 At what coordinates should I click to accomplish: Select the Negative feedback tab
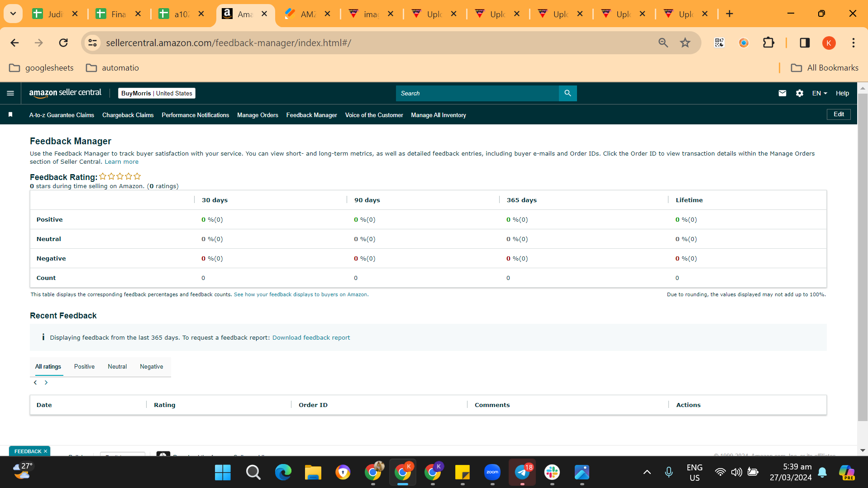[x=152, y=367]
